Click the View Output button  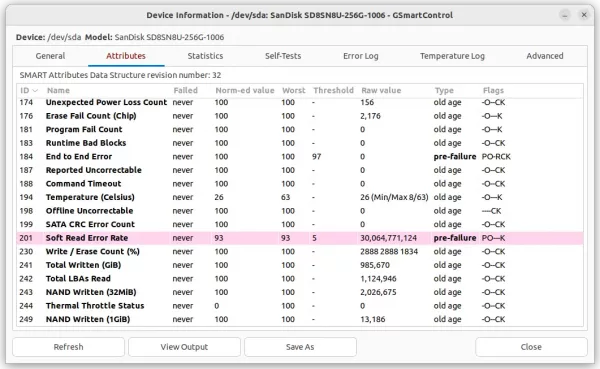pyautogui.click(x=184, y=347)
